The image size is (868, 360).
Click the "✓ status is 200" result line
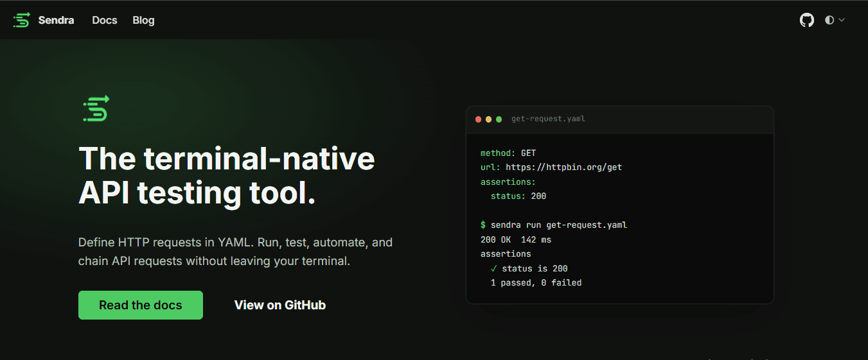529,268
